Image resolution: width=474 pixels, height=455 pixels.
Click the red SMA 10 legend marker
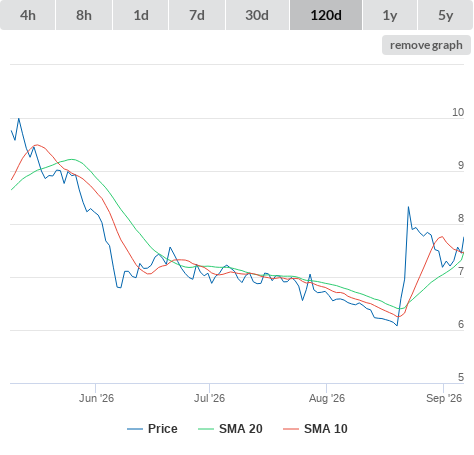coord(291,429)
